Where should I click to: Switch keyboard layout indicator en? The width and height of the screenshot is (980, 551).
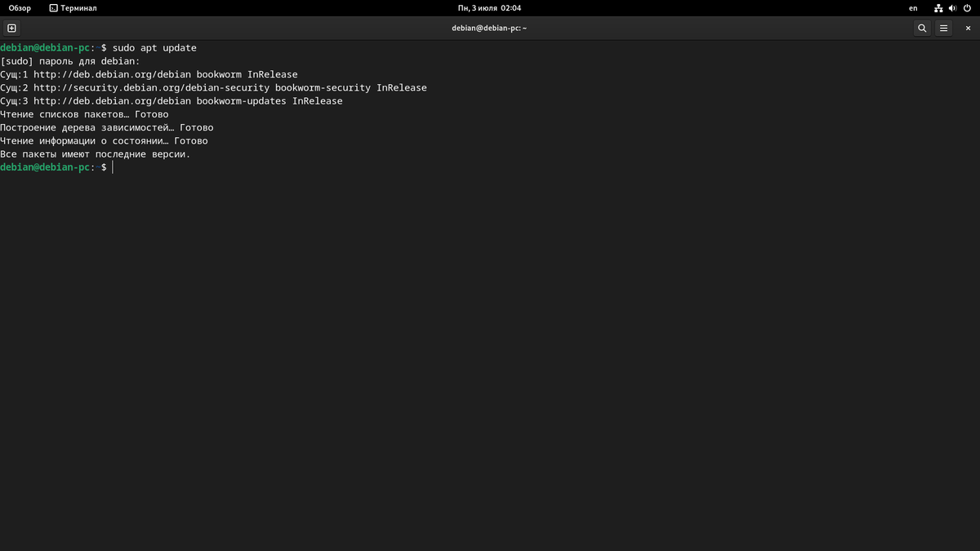point(913,8)
